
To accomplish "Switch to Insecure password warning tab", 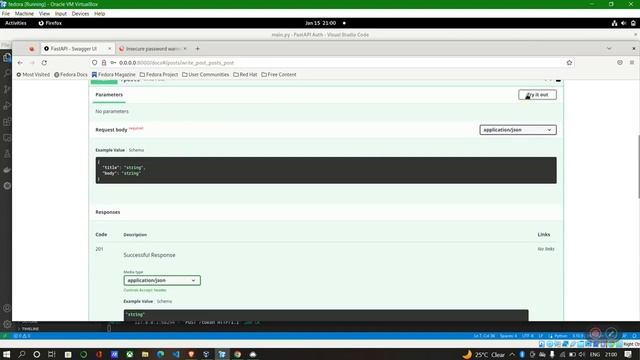I will [x=152, y=49].
